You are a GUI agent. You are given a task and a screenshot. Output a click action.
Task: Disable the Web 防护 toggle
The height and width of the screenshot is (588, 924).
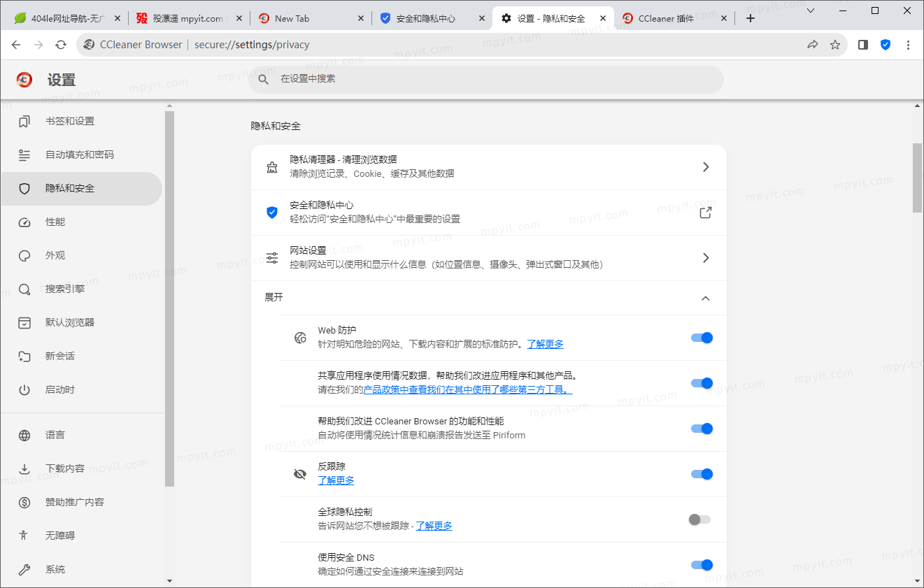702,338
